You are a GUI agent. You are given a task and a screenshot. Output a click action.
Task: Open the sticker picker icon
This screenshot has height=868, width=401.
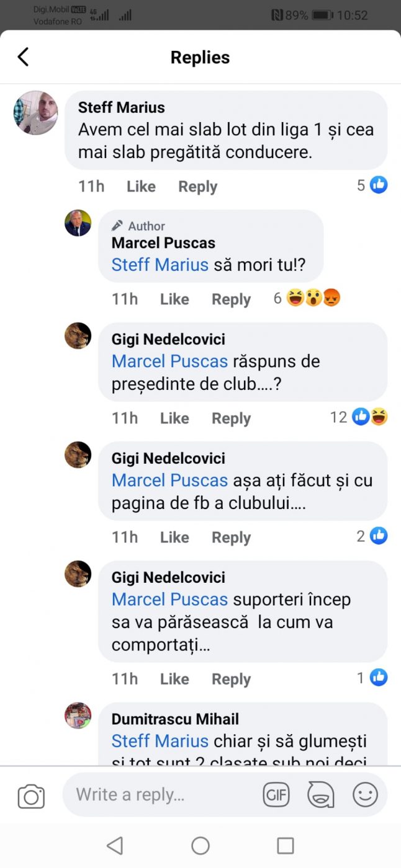[321, 795]
